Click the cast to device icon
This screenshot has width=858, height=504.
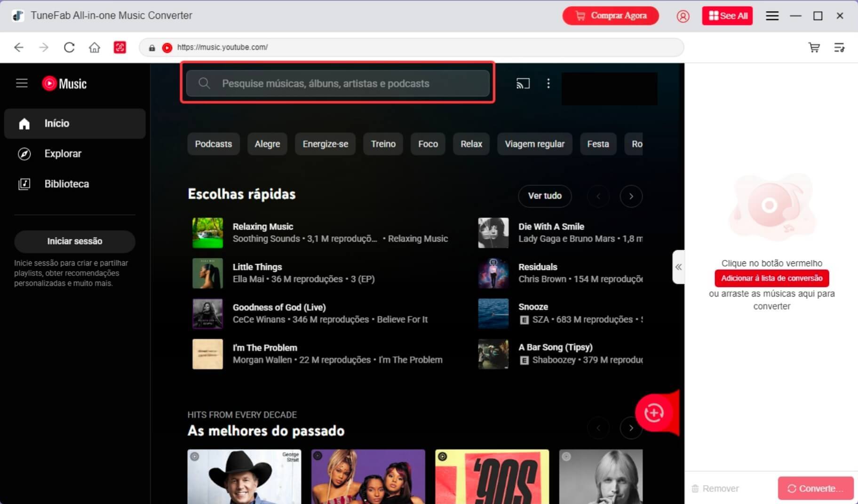(x=523, y=83)
